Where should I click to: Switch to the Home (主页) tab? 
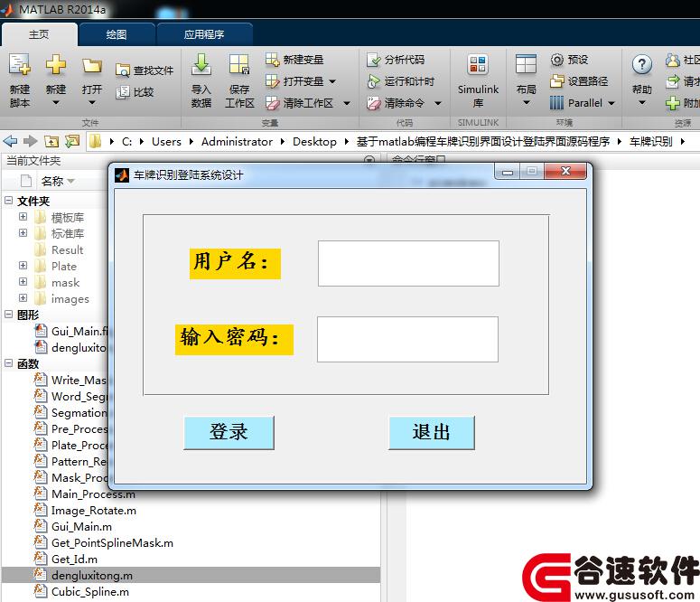tap(39, 34)
